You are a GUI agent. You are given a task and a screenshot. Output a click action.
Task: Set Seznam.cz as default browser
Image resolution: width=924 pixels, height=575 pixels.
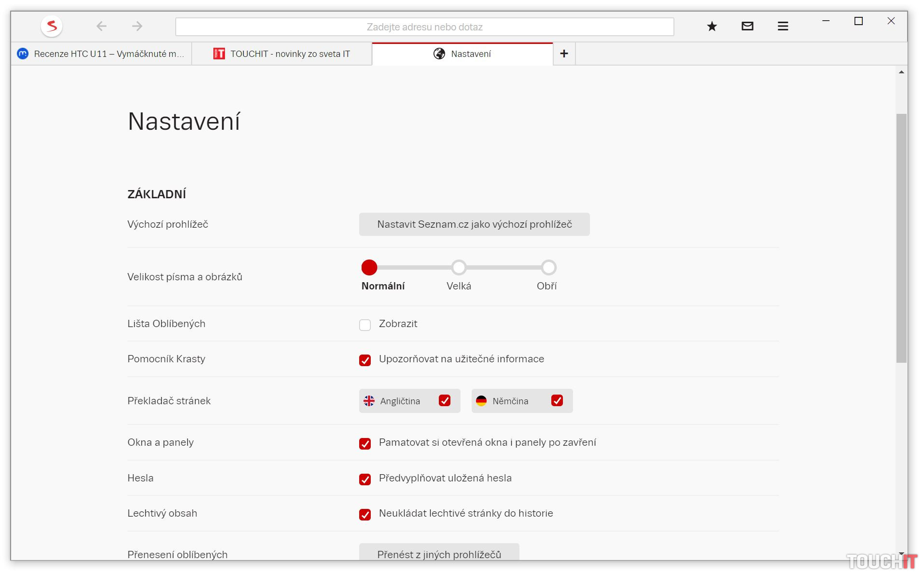tap(474, 224)
